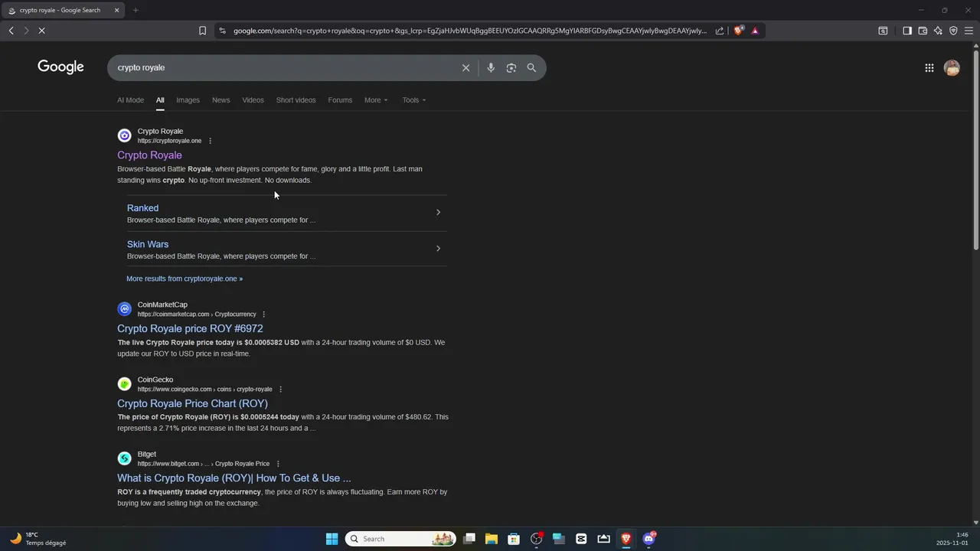Open Microsoft Store from the taskbar

514,539
